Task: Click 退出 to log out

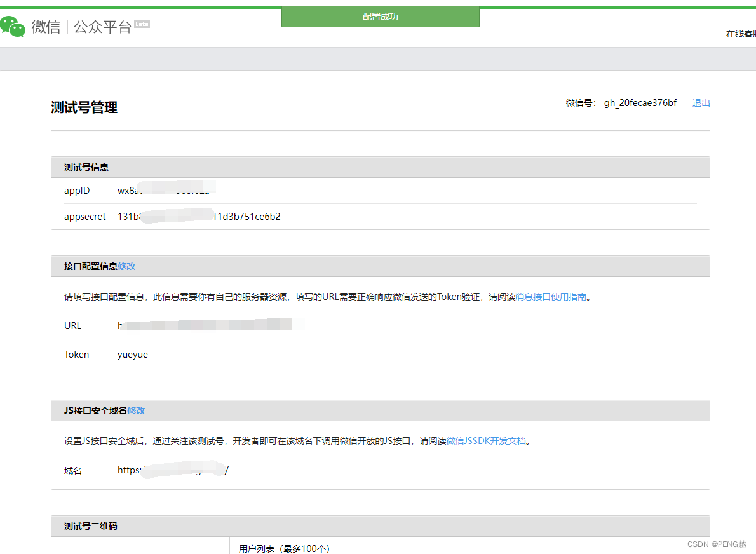Action: coord(701,103)
